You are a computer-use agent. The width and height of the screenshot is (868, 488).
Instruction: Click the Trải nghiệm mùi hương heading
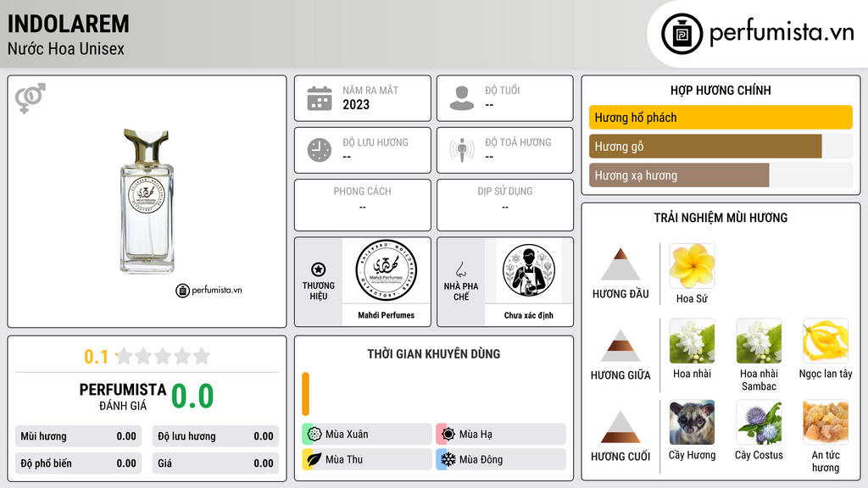721,218
